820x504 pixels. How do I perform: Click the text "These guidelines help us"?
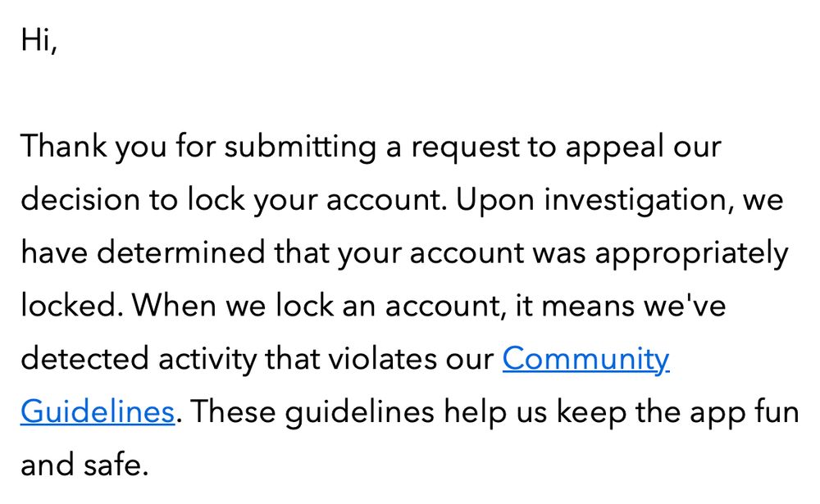368,412
